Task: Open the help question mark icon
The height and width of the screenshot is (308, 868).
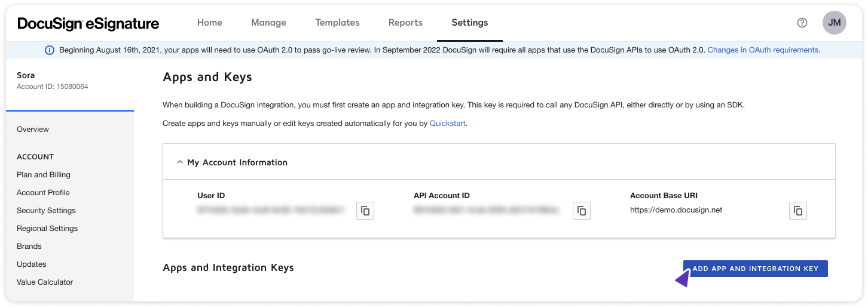Action: click(x=802, y=23)
